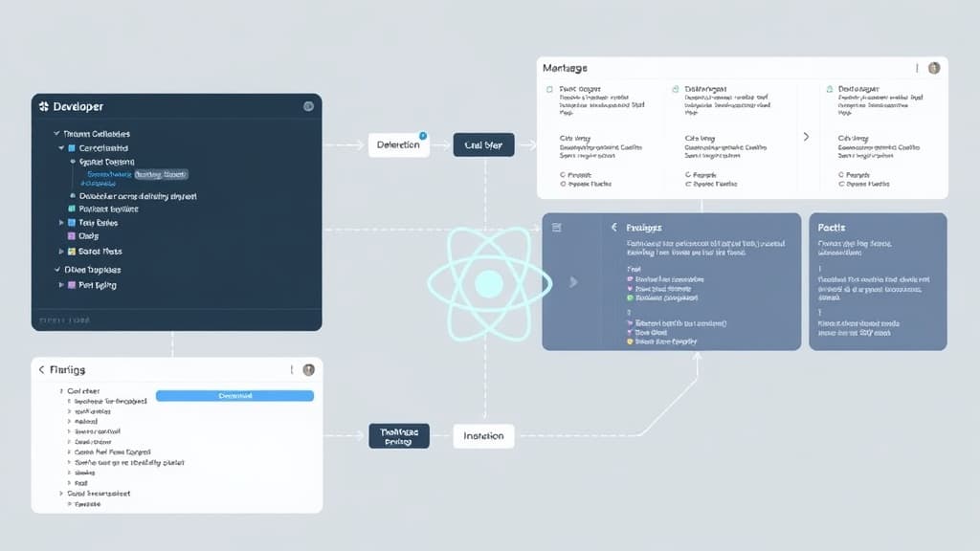
Task: Enable the bottom checkbox in the rightmost Manage column
Action: [x=840, y=185]
